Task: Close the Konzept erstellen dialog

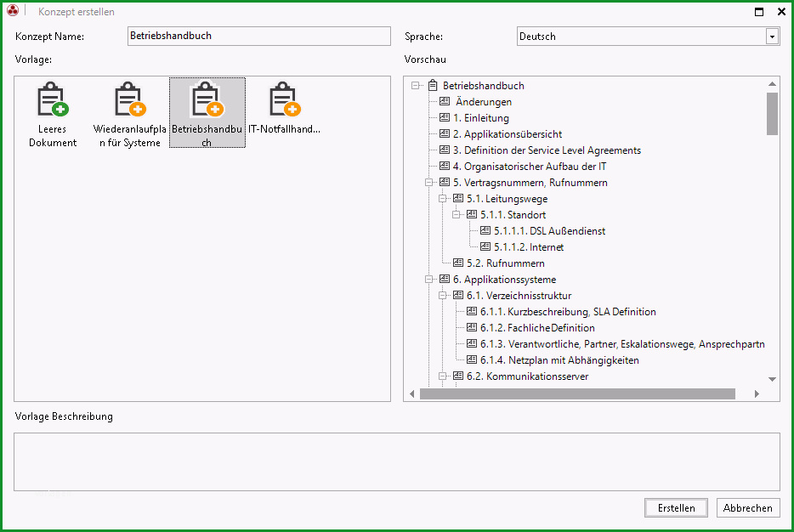Action: click(781, 12)
